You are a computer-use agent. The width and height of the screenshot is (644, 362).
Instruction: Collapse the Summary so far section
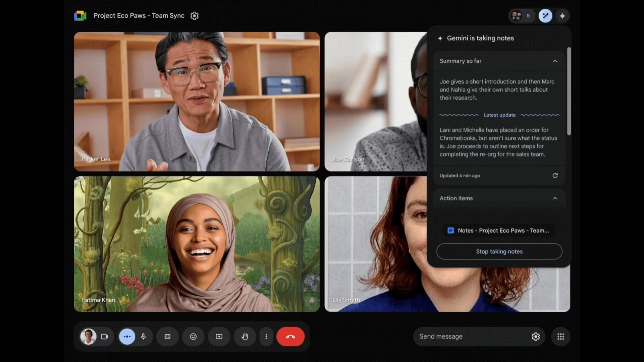point(555,61)
